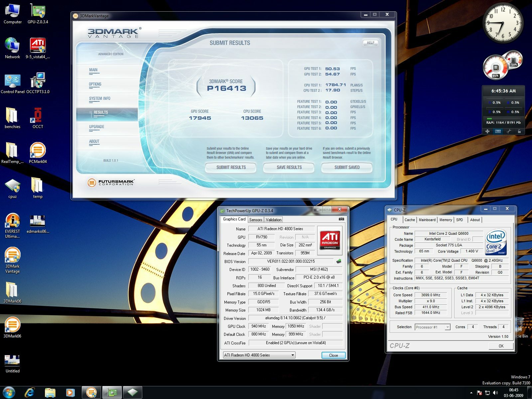Click the analog clock gadget

503,23
